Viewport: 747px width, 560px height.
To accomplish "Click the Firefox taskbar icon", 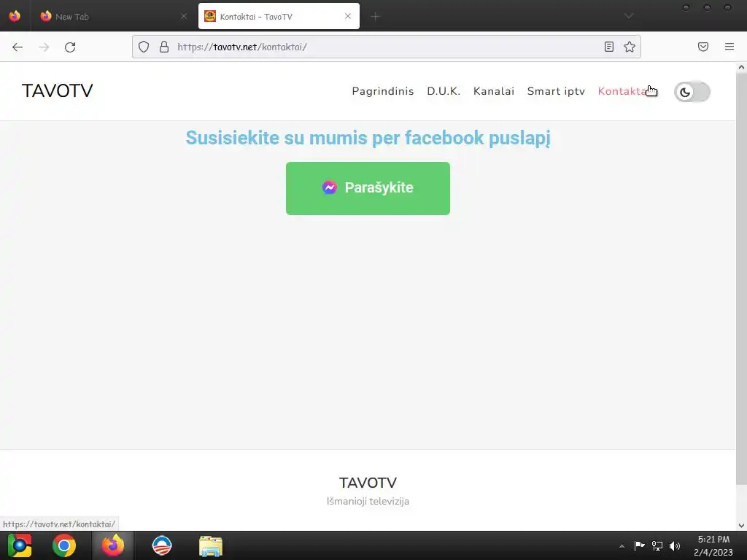I will tap(113, 545).
